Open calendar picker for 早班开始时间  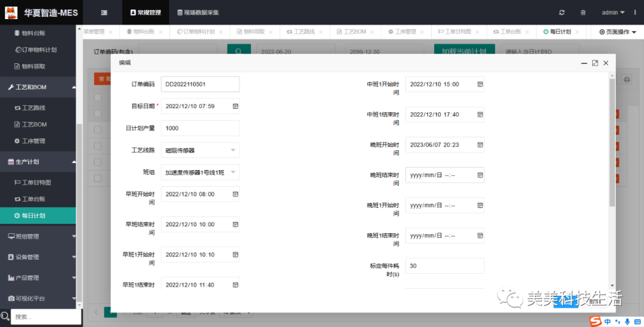pyautogui.click(x=236, y=195)
